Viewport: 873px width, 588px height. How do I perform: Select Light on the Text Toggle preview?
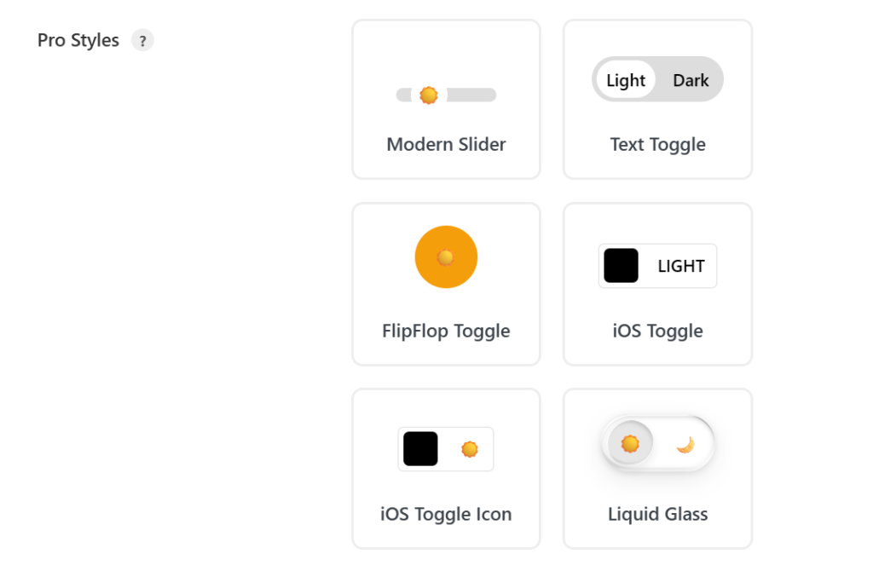[x=625, y=79]
